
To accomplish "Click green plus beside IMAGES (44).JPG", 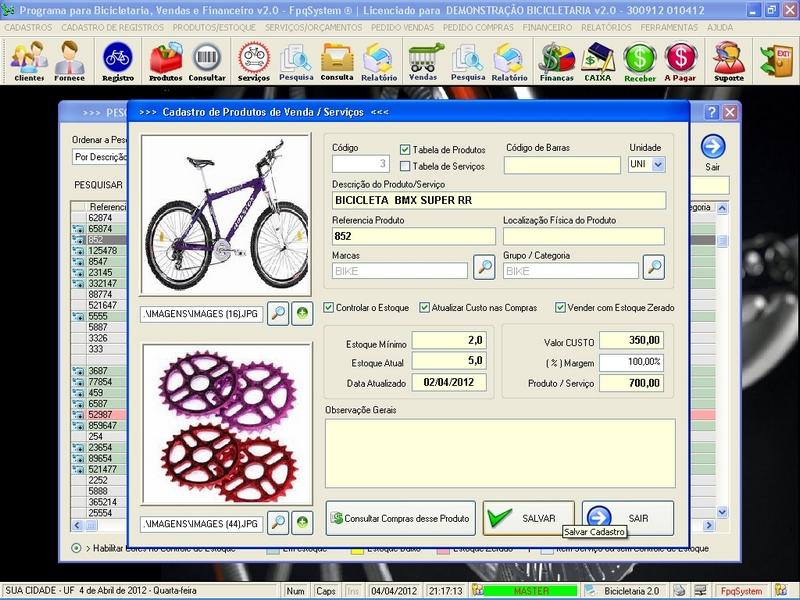I will [302, 522].
